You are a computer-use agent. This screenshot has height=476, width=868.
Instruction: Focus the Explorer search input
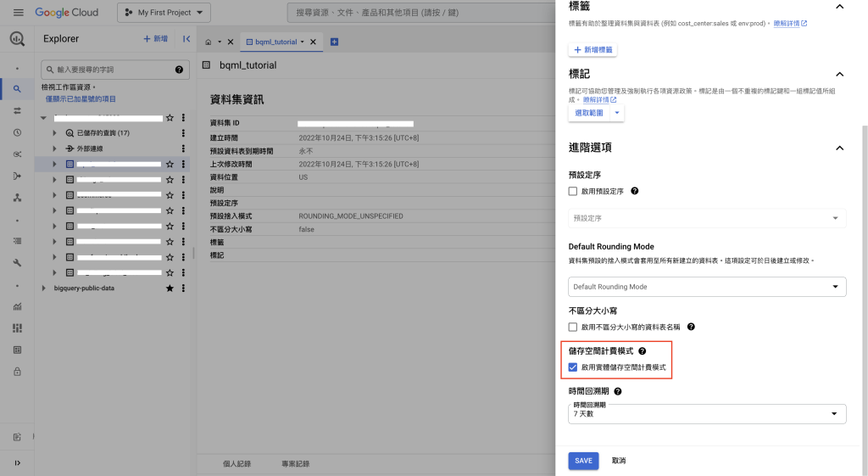(x=115, y=70)
